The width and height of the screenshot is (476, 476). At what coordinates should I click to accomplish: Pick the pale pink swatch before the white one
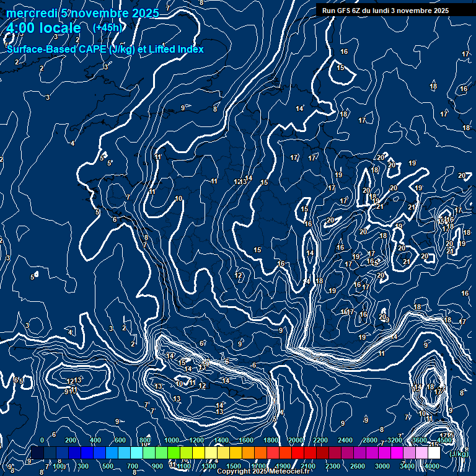(x=421, y=452)
